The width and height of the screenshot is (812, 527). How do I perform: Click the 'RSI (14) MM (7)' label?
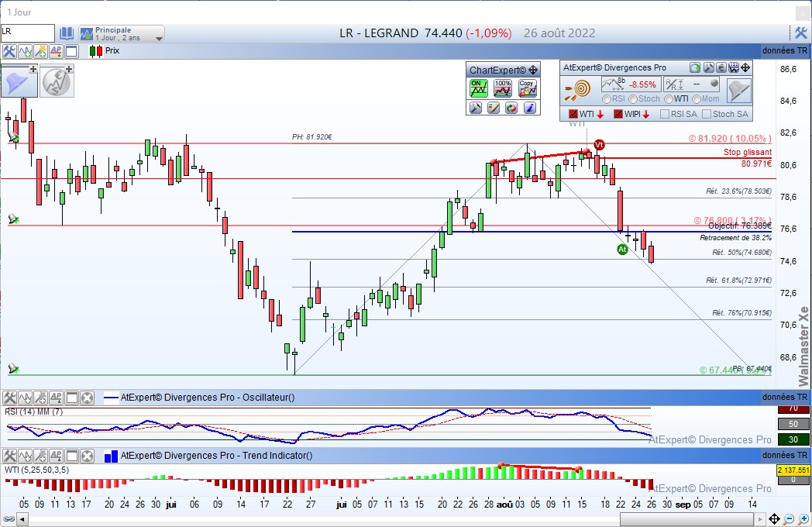click(x=33, y=412)
